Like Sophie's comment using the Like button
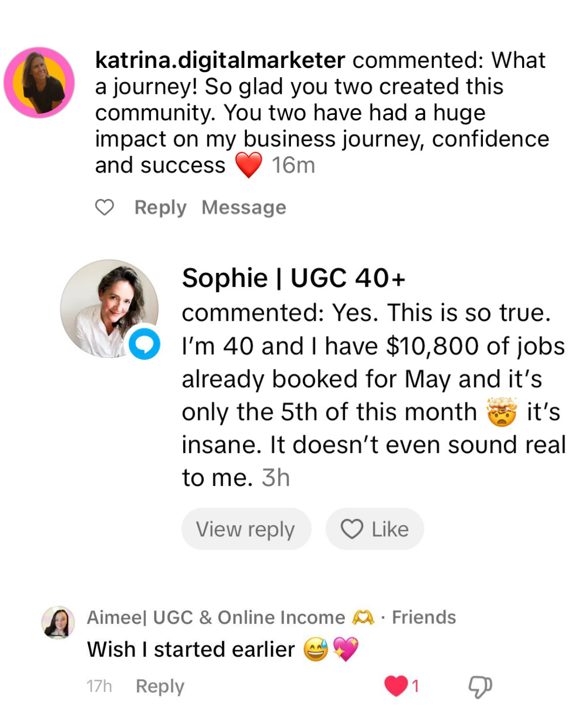582x728 pixels. pos(375,529)
